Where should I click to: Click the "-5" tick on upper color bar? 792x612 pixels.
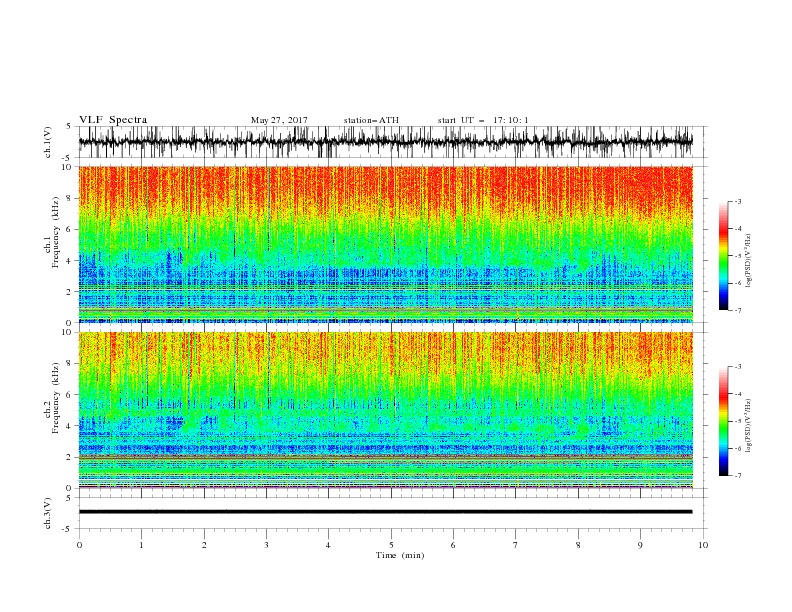(x=737, y=256)
